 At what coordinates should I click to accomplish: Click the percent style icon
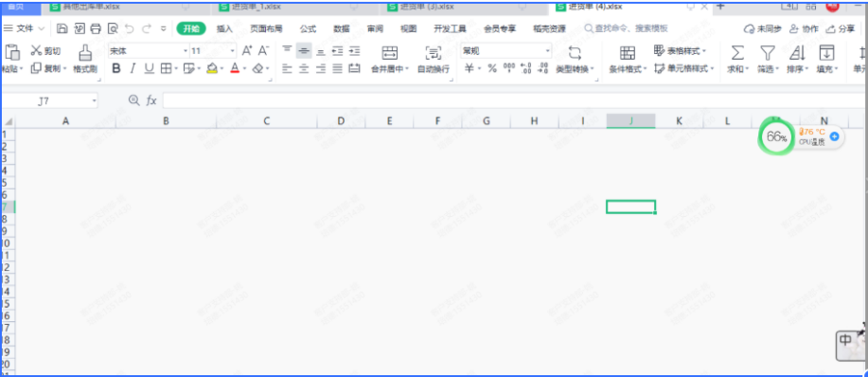pos(492,68)
